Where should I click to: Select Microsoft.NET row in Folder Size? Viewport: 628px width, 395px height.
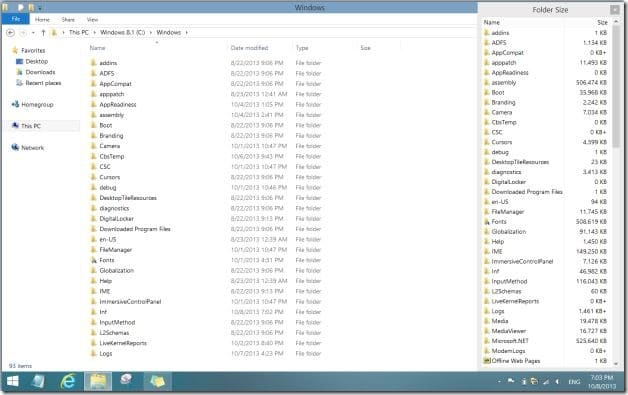pos(545,341)
